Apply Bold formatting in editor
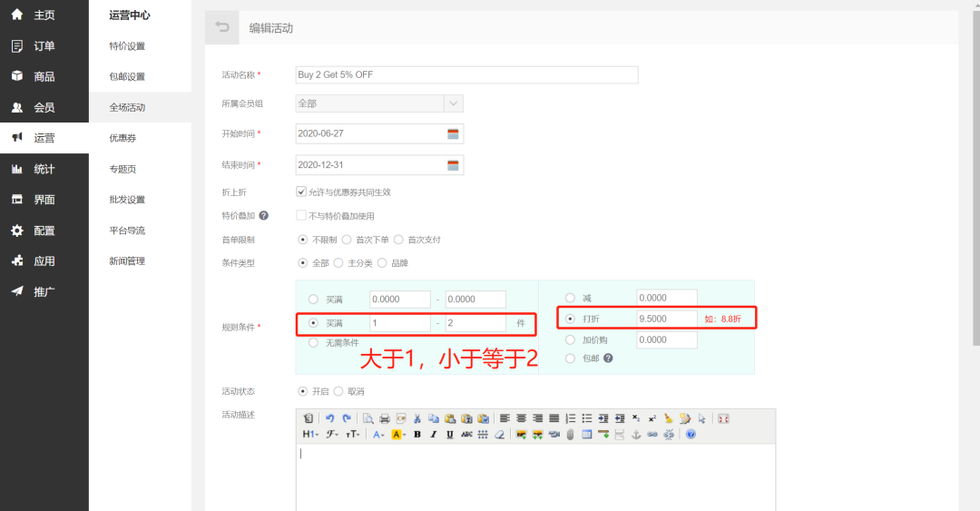This screenshot has height=511, width=980. (x=417, y=434)
